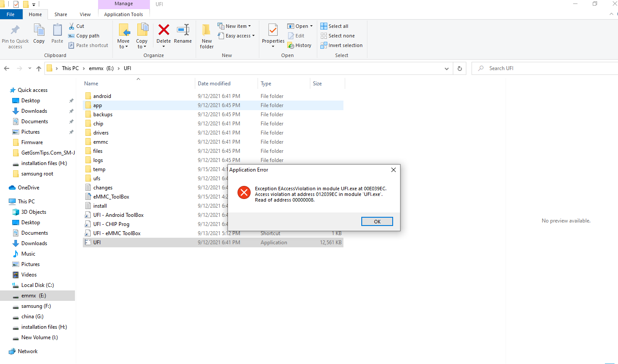The image size is (618, 364).
Task: Click the Properties checkmark icon
Action: point(273,30)
